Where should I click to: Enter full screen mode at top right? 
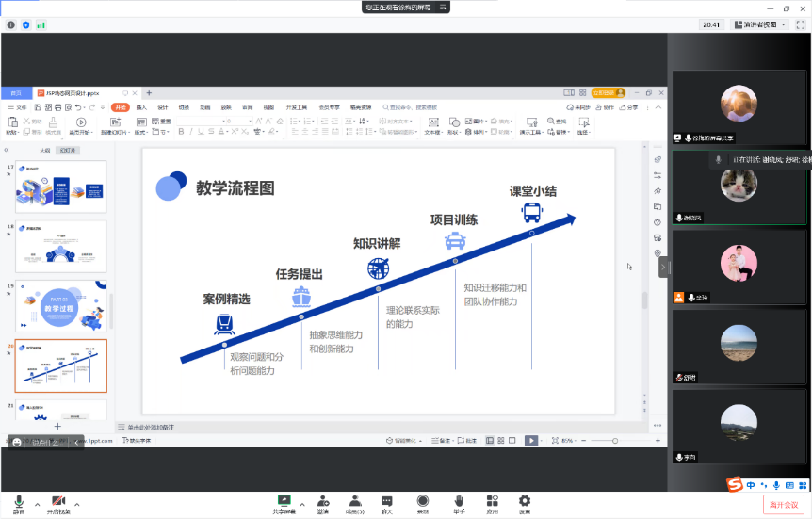pyautogui.click(x=801, y=24)
